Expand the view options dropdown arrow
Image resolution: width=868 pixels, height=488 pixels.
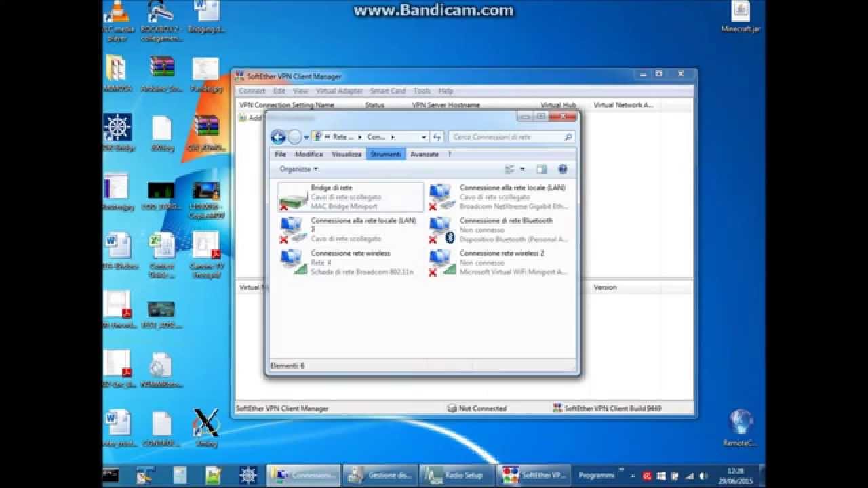pyautogui.click(x=522, y=169)
